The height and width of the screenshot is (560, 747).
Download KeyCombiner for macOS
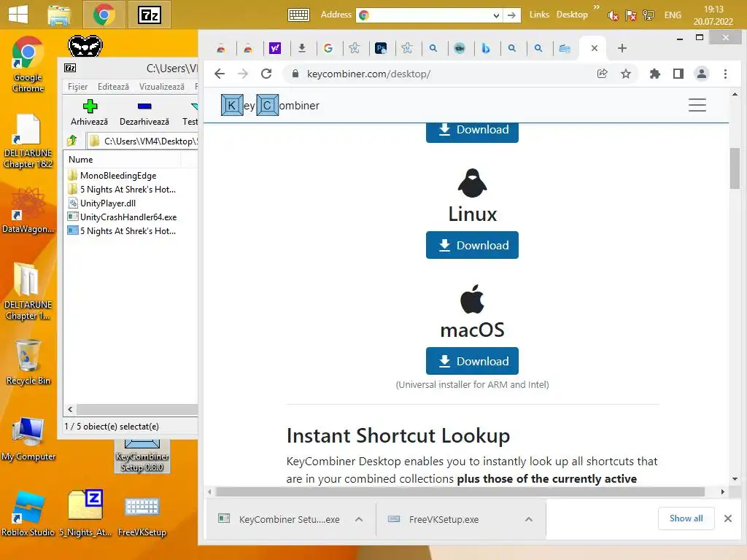pyautogui.click(x=472, y=361)
